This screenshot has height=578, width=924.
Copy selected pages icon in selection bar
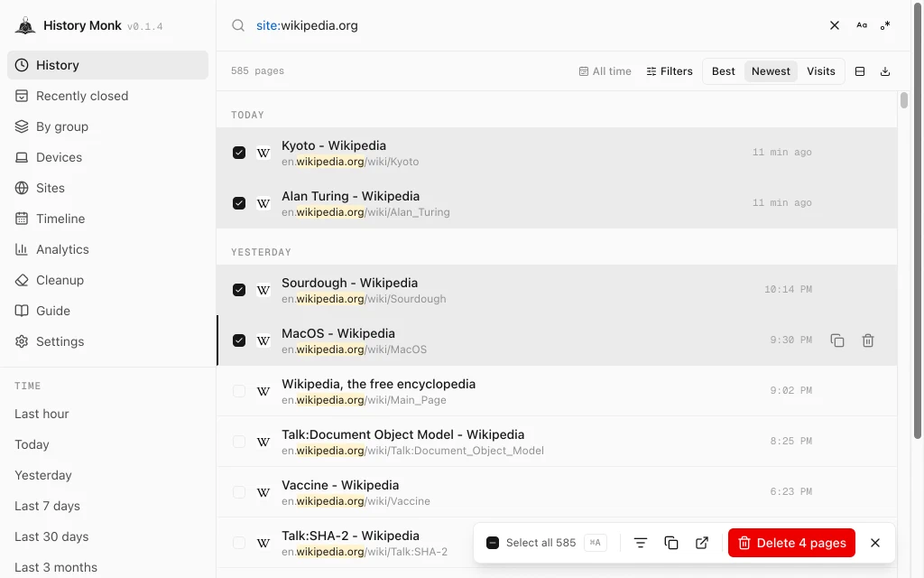point(671,543)
